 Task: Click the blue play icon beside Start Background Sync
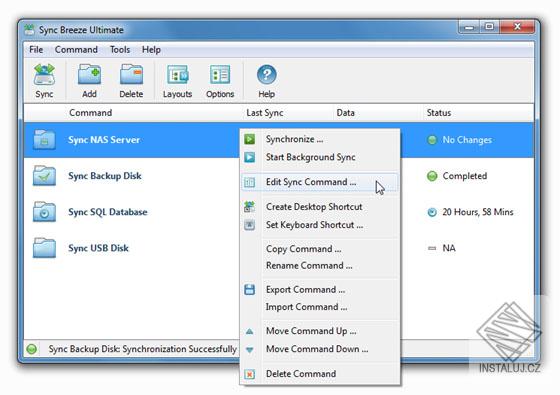tap(250, 157)
